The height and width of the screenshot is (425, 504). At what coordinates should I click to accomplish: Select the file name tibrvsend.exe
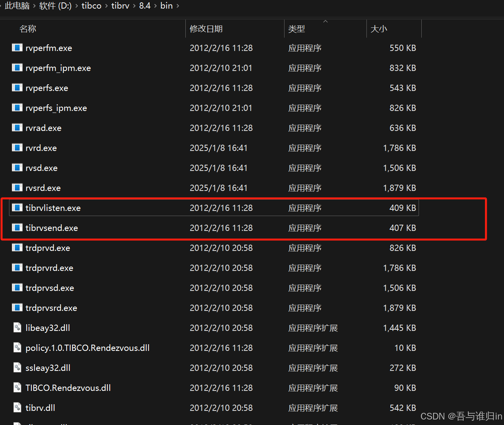coord(52,228)
